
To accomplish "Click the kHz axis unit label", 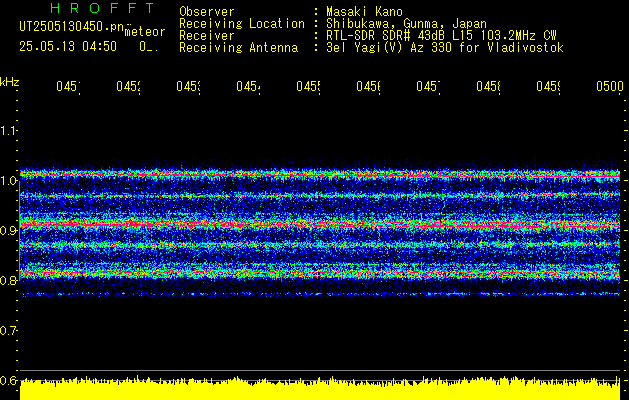I will pyautogui.click(x=10, y=82).
